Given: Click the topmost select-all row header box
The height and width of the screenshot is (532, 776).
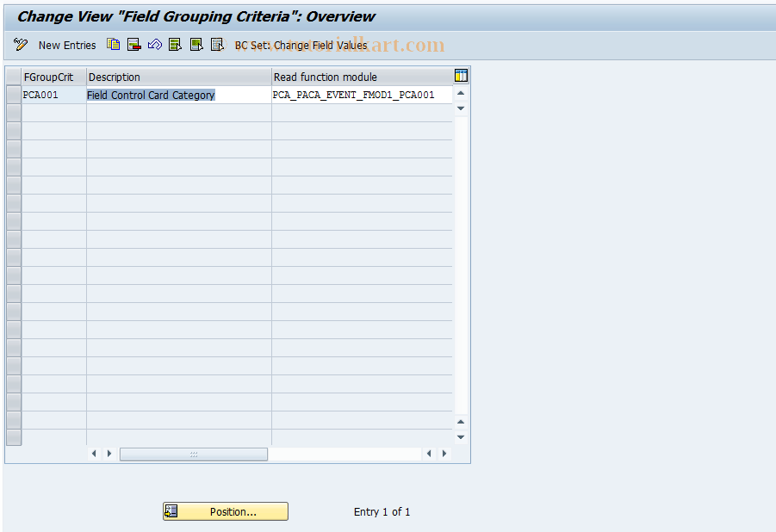Looking at the screenshot, I should coord(13,76).
